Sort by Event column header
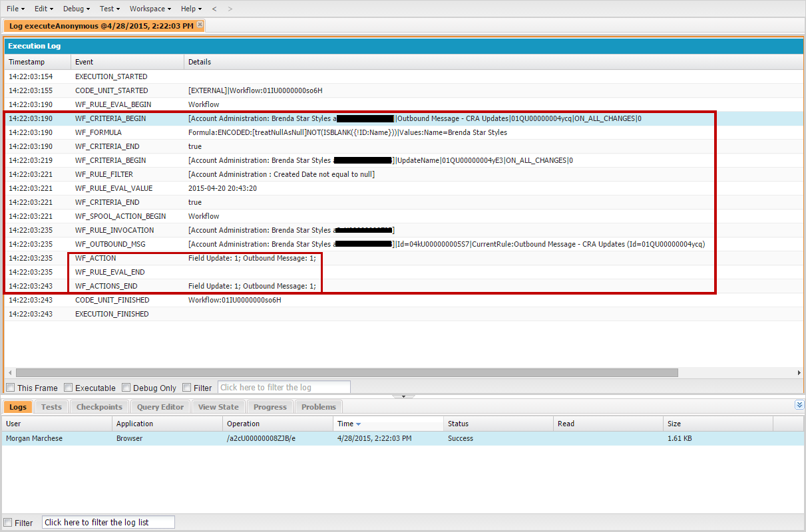 pos(127,62)
